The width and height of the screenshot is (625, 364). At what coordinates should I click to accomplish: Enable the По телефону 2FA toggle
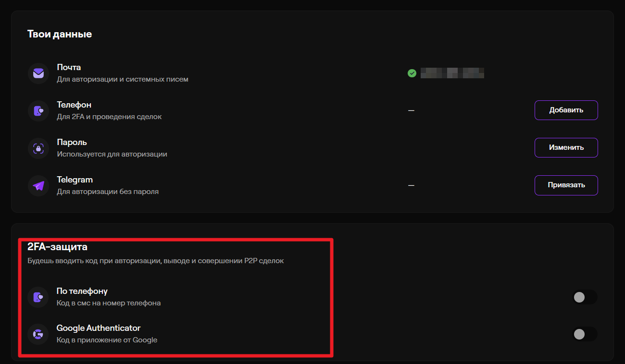point(585,297)
